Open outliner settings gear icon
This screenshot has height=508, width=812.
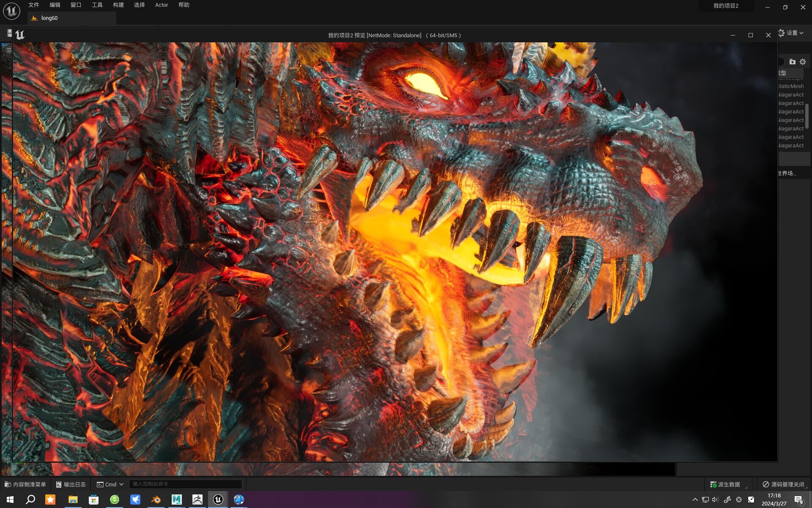803,62
